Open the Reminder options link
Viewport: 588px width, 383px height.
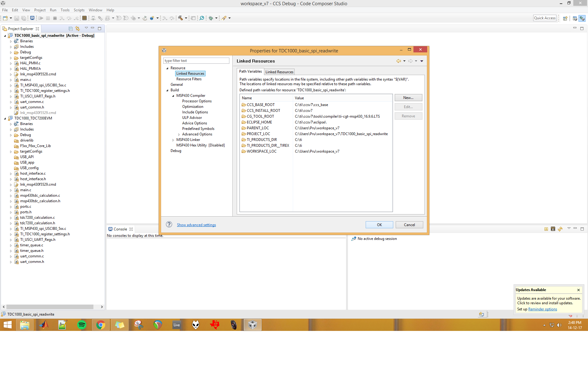542,309
